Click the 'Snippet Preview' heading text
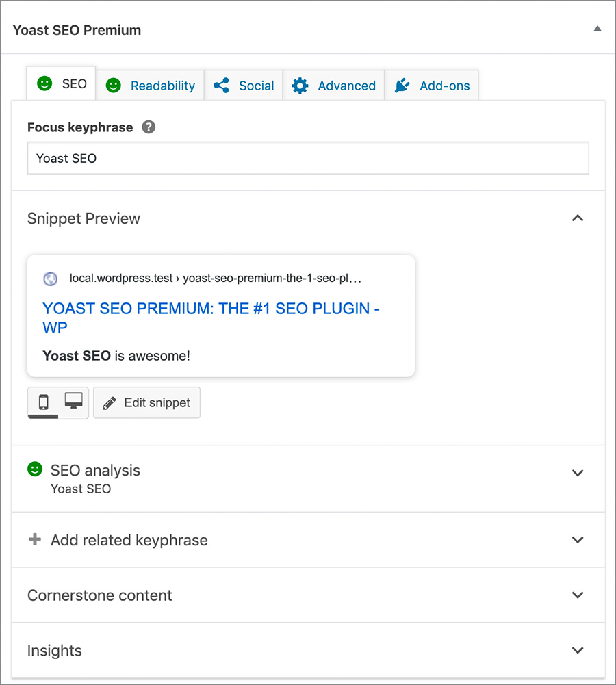 point(84,218)
